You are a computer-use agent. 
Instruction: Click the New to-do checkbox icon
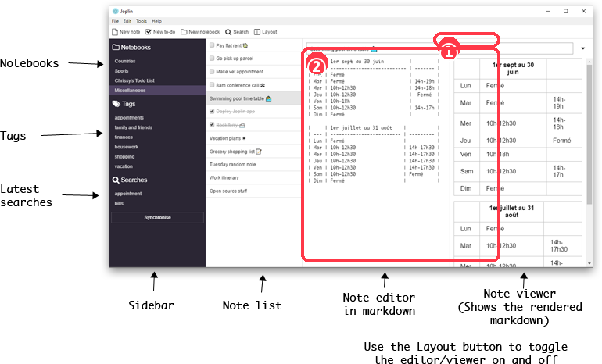click(149, 32)
